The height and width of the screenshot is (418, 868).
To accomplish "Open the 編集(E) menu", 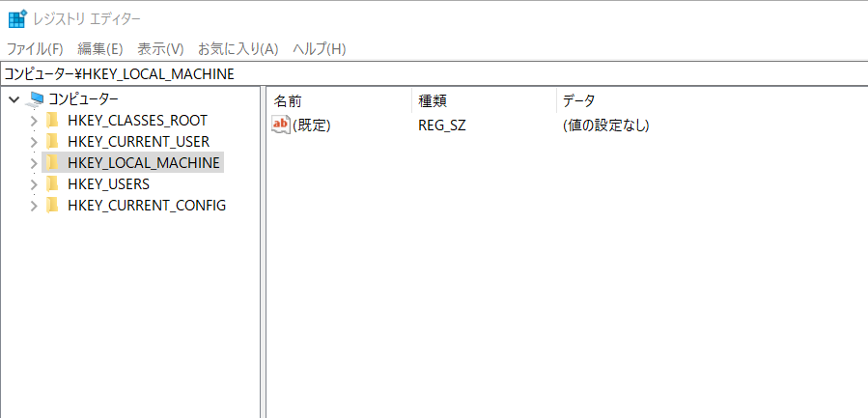I will click(99, 48).
